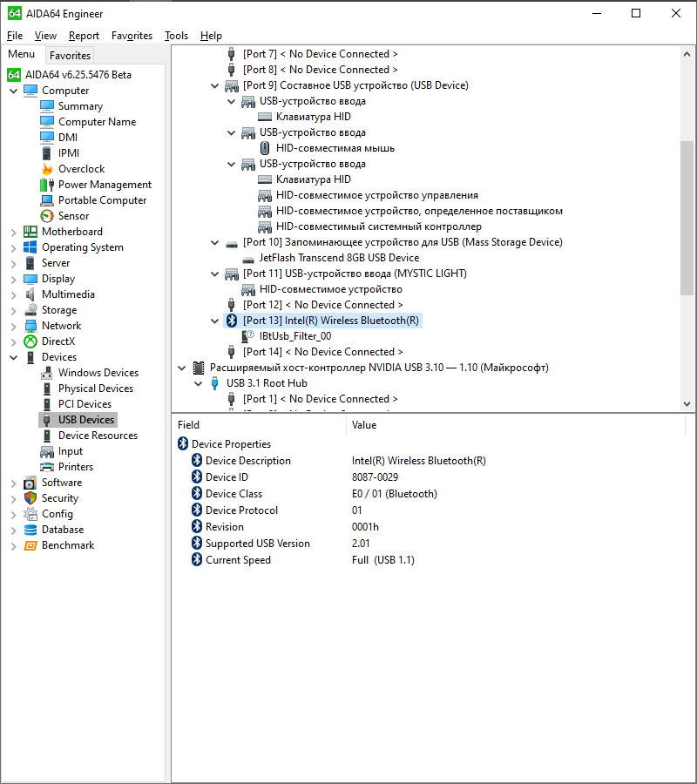This screenshot has height=784, width=697.
Task: Open the Help menu
Action: click(x=211, y=36)
